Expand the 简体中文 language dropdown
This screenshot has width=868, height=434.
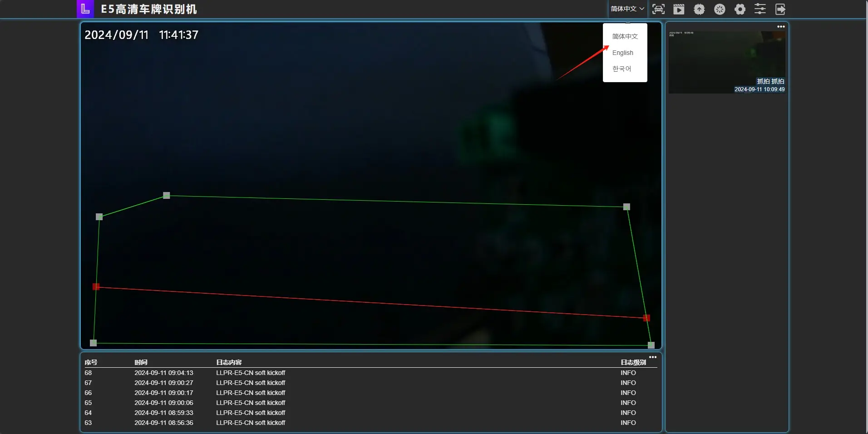click(627, 9)
